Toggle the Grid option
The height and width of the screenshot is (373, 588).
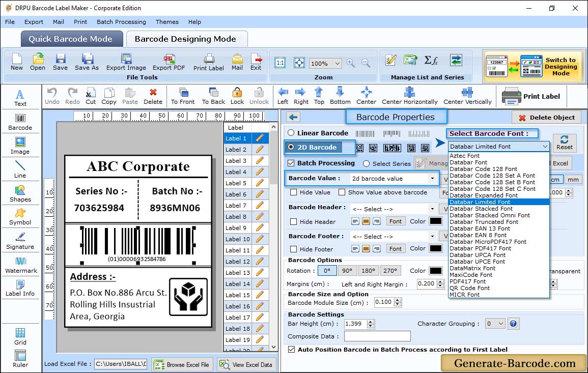(x=20, y=337)
